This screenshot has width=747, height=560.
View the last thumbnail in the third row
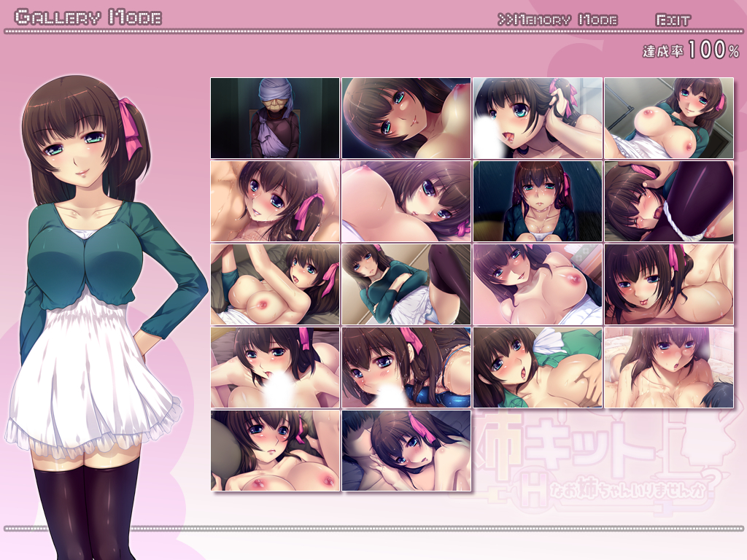pos(669,284)
